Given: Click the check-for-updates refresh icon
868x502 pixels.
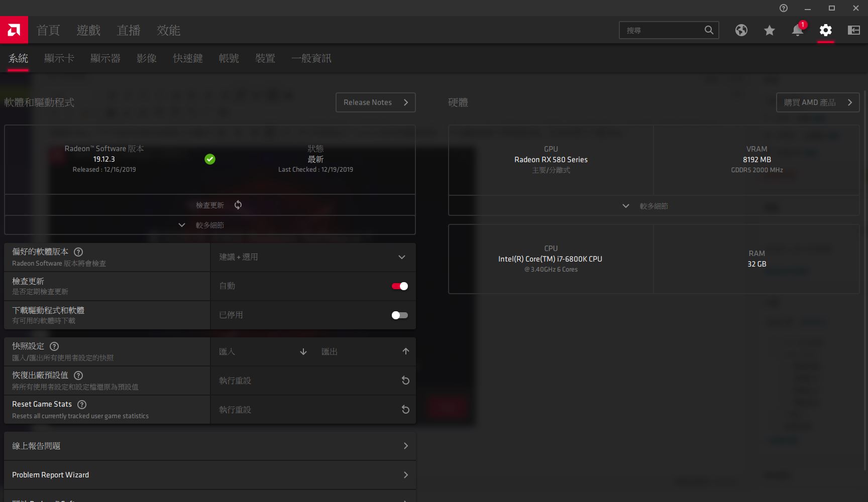Looking at the screenshot, I should click(238, 205).
